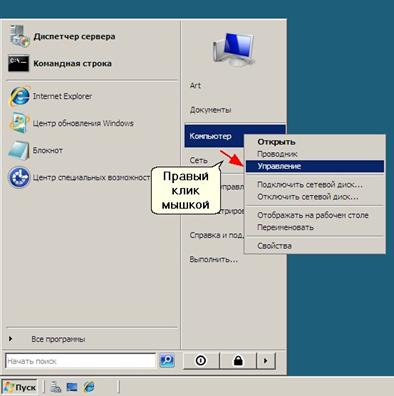Choose Проводник in the context menu

tap(315, 154)
